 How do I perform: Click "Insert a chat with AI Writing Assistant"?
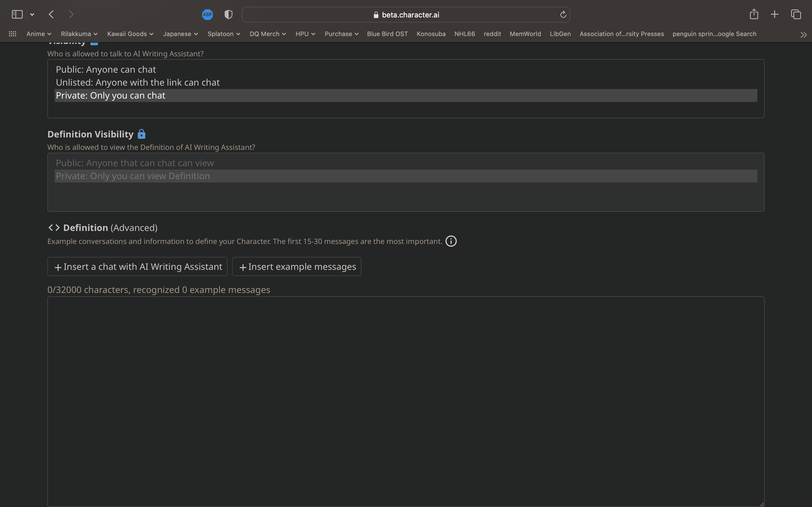(x=137, y=266)
